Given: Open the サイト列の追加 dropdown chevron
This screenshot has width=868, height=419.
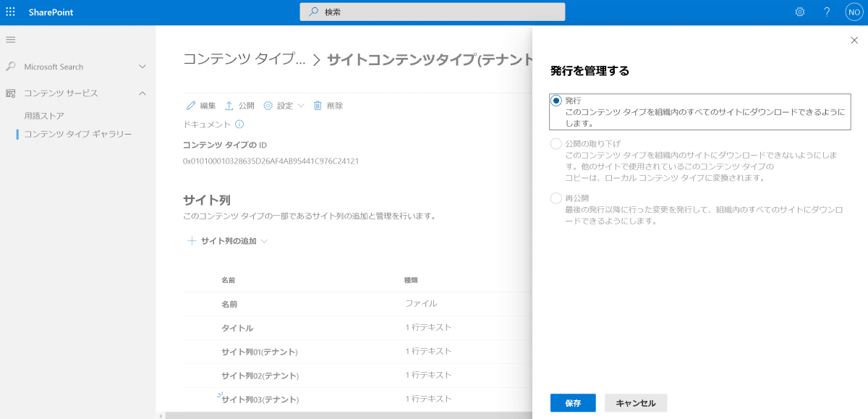Looking at the screenshot, I should [x=264, y=241].
